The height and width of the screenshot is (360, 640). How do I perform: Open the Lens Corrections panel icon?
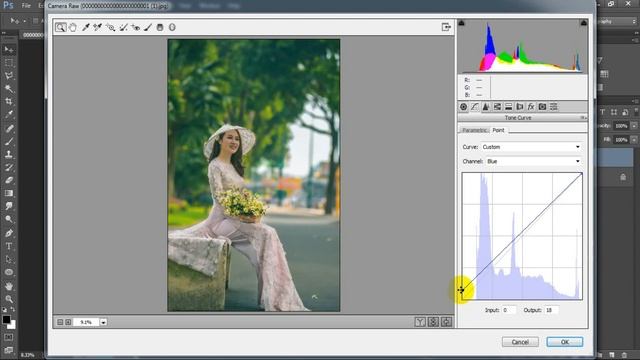(520, 107)
